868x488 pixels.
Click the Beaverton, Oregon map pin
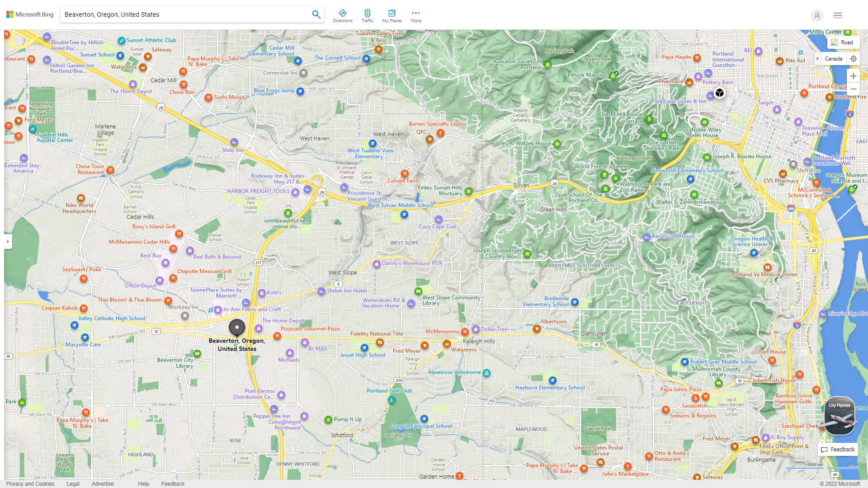237,326
